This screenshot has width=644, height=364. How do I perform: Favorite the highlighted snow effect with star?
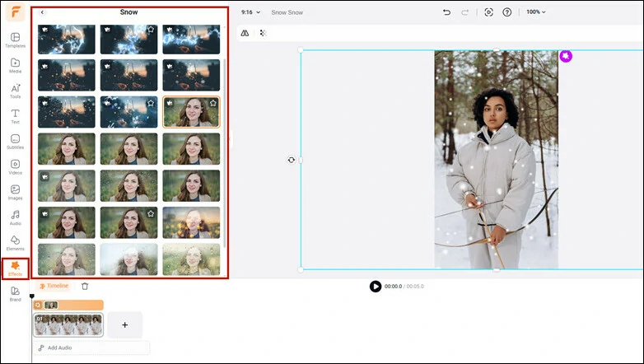pos(212,103)
